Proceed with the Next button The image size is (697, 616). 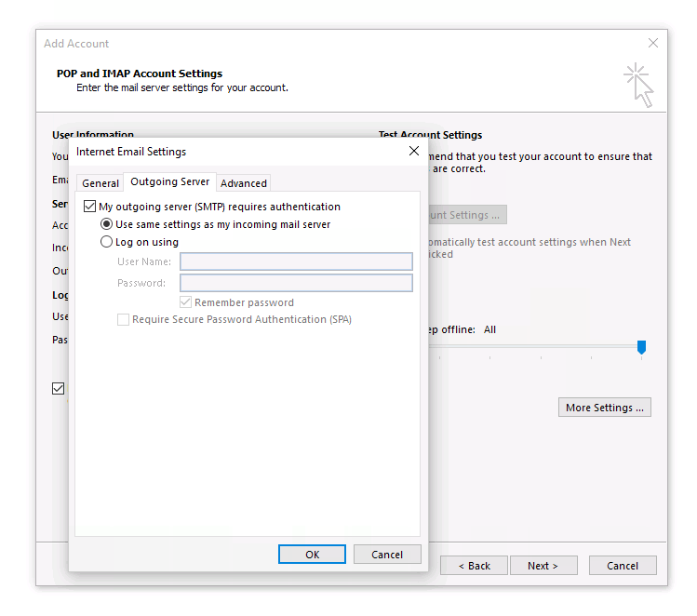[543, 566]
